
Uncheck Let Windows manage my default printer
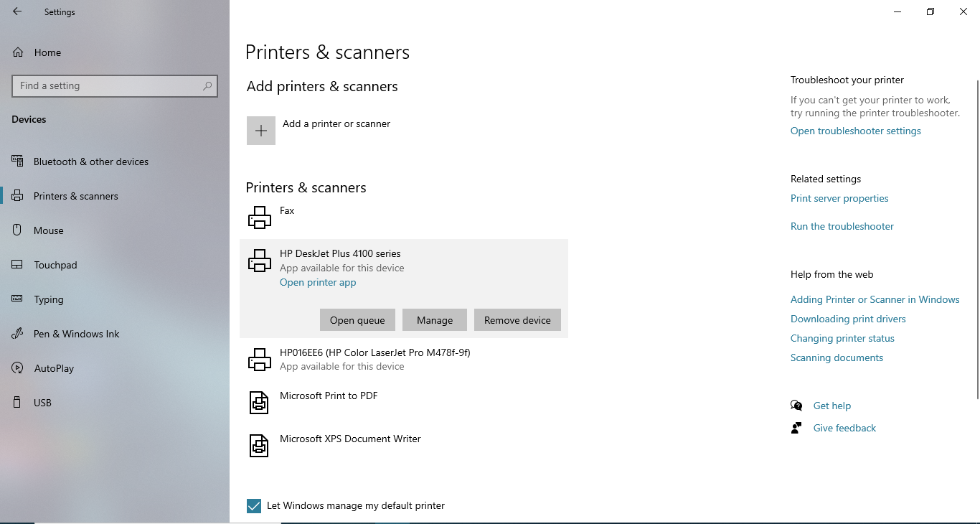pyautogui.click(x=254, y=506)
